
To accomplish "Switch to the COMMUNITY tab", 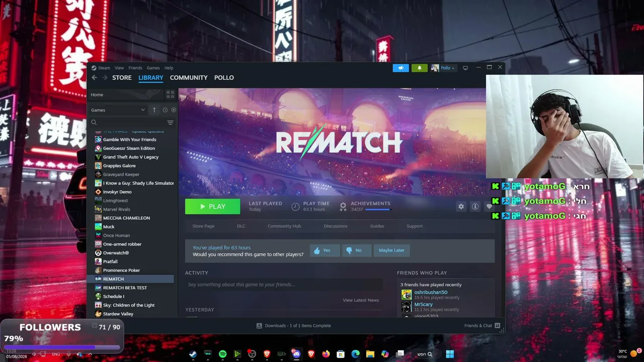I will [x=189, y=77].
